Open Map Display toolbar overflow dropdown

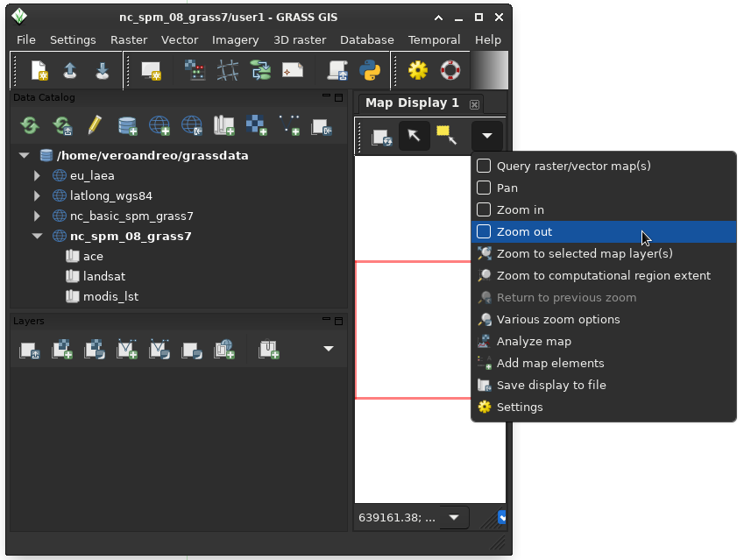coord(487,136)
